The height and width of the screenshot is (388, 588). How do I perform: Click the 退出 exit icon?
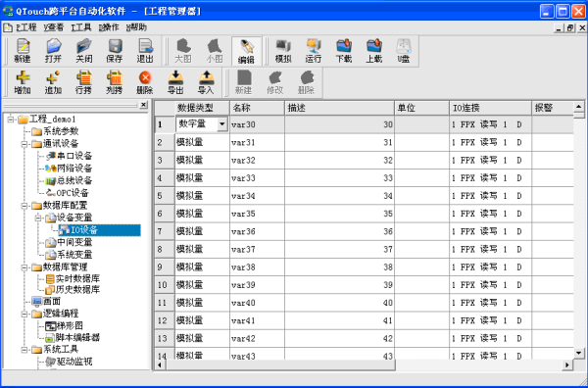click(145, 51)
